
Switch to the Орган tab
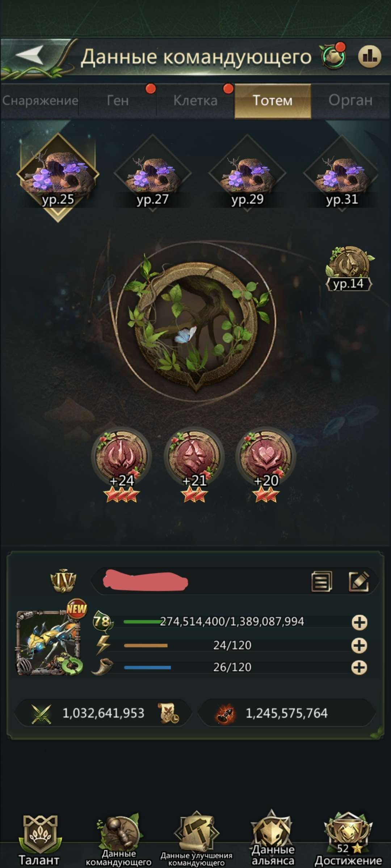click(x=350, y=100)
